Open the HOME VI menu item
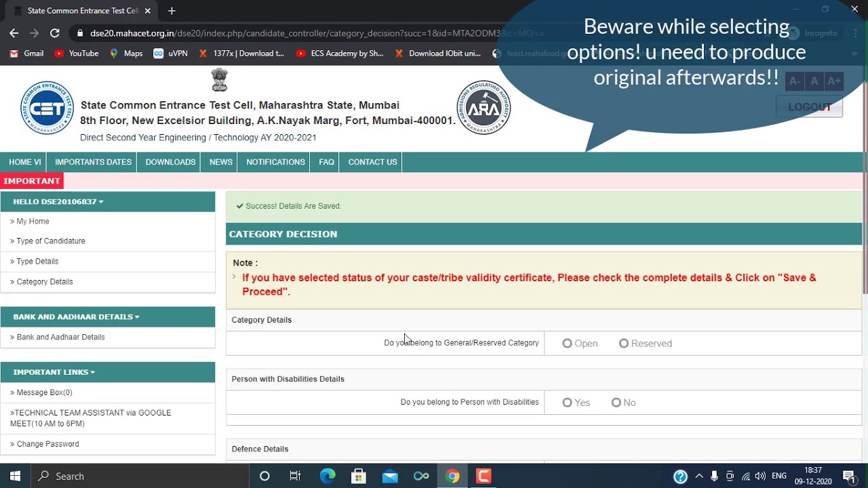 click(25, 162)
